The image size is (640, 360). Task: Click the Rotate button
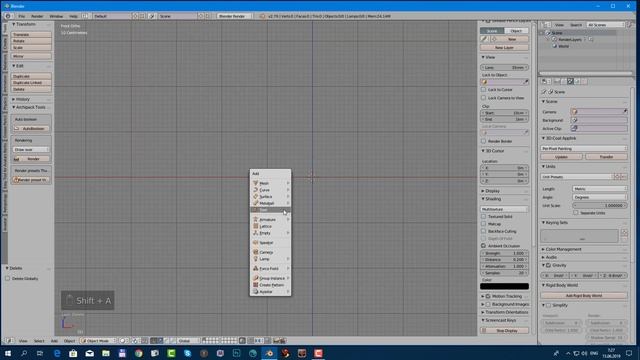(x=31, y=41)
